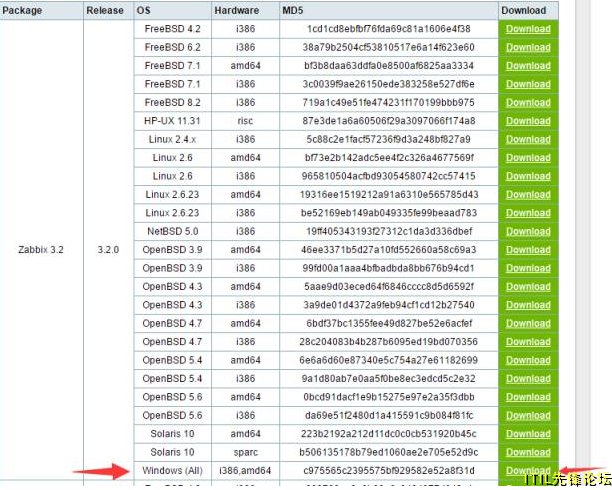Viewport: 612px width, 490px height.
Task: Download the OpenBSD 3.9 i386 agent
Action: pos(528,268)
